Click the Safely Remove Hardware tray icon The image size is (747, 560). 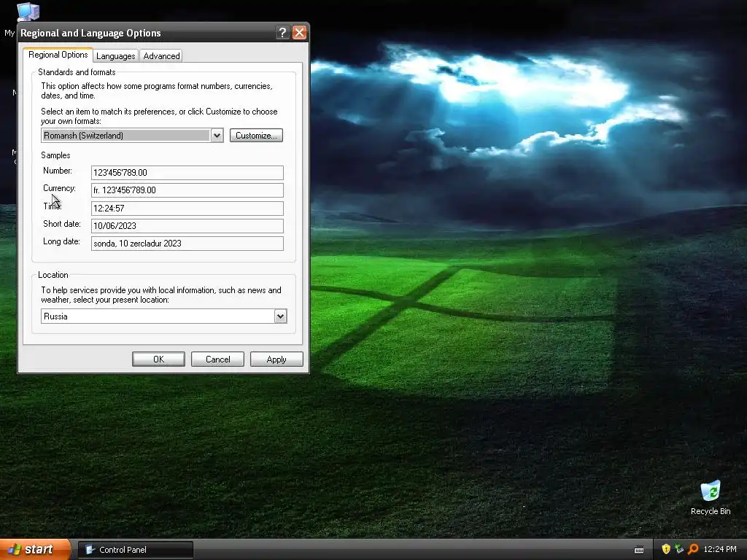679,549
